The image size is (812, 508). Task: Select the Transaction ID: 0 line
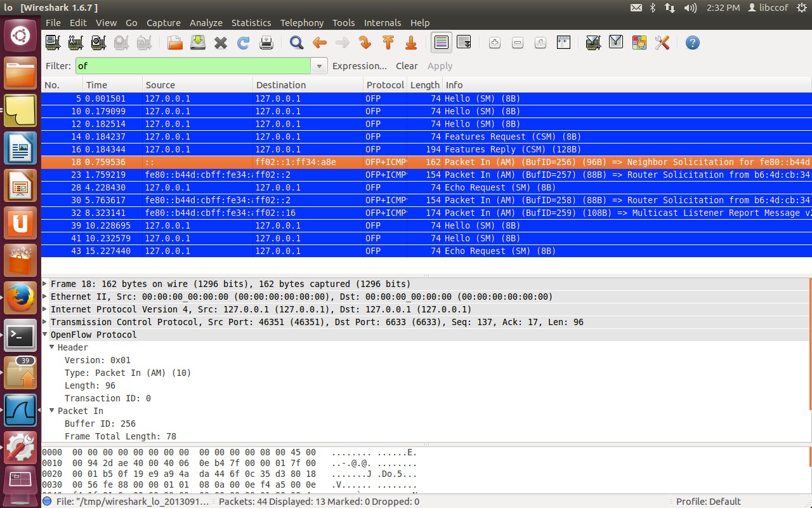[108, 398]
